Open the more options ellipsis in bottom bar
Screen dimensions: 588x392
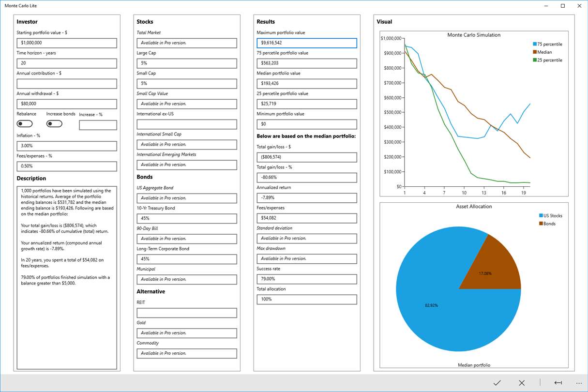579,383
